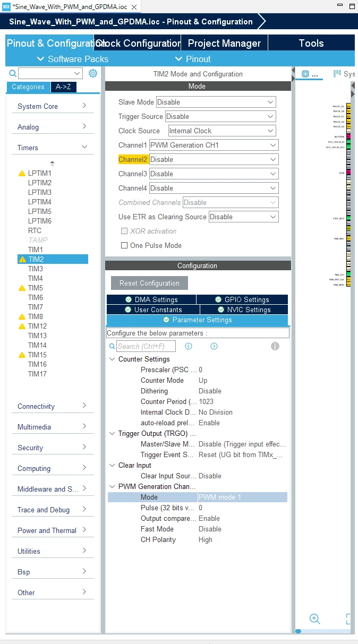Image resolution: width=358 pixels, height=644 pixels.
Task: Switch to Tools tab
Action: click(311, 43)
